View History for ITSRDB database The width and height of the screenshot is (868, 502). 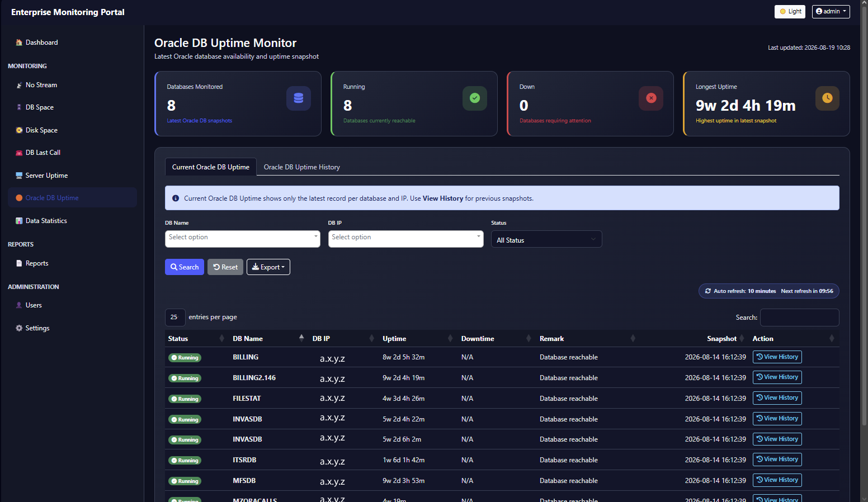coord(777,460)
